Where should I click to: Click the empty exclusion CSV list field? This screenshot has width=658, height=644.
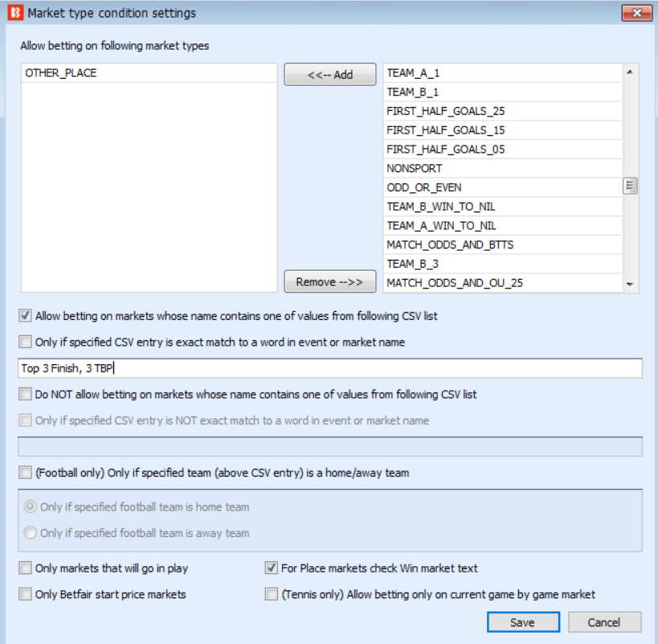[x=330, y=446]
